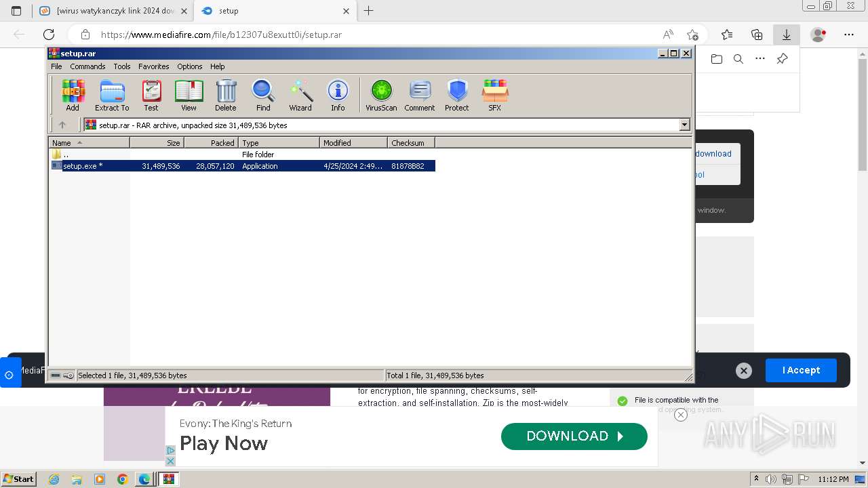The width and height of the screenshot is (868, 488).
Task: Click the Delete trash can icon
Action: [x=226, y=95]
